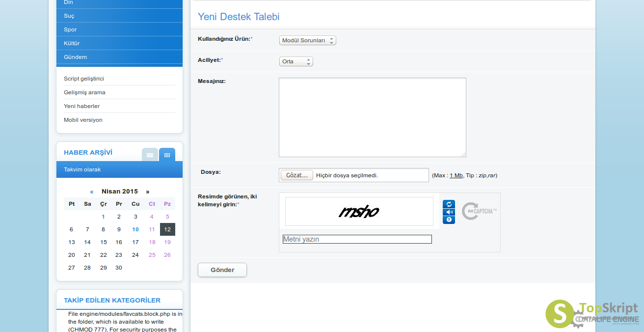
Task: Click the reCAPTCHA logo
Action: (x=479, y=211)
